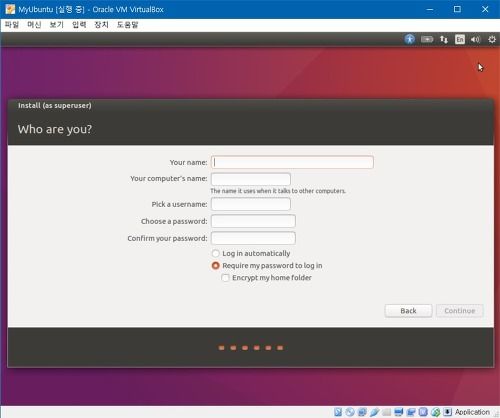The image size is (500, 418).
Task: Focus the 'Pick a username' field
Action: click(x=251, y=204)
